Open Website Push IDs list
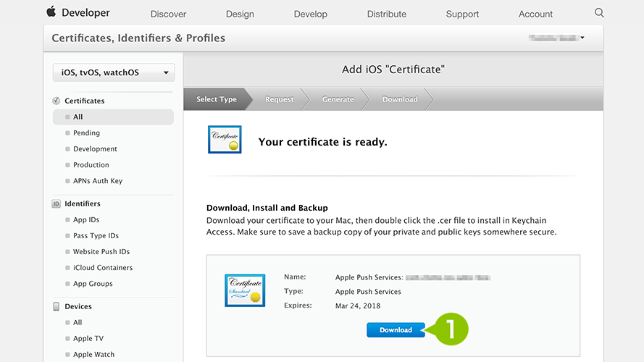Image resolution: width=644 pixels, height=362 pixels. coord(101,252)
